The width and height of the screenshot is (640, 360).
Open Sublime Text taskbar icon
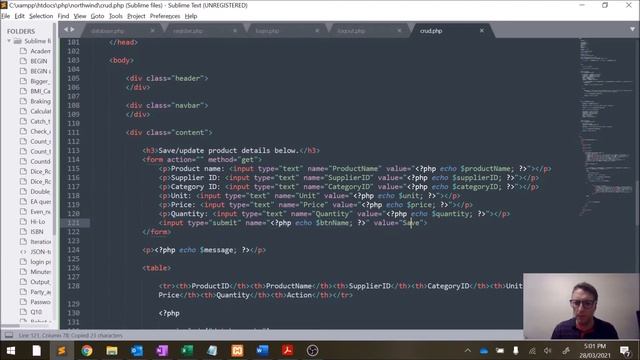(x=62, y=351)
